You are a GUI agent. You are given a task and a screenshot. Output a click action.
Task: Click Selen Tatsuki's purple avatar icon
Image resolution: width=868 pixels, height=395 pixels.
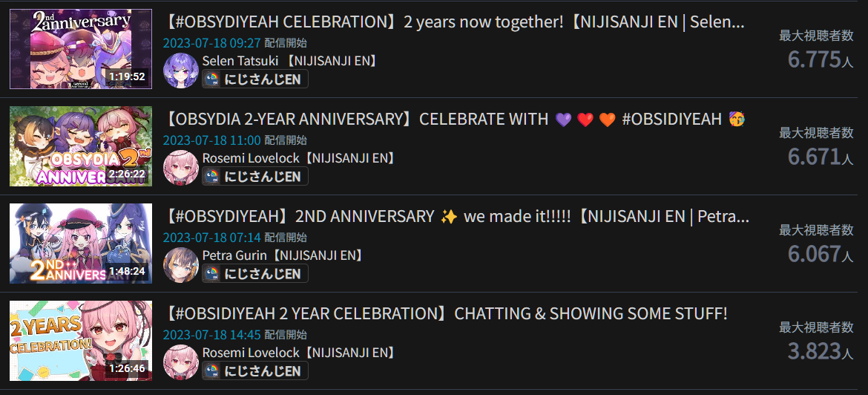[180, 71]
